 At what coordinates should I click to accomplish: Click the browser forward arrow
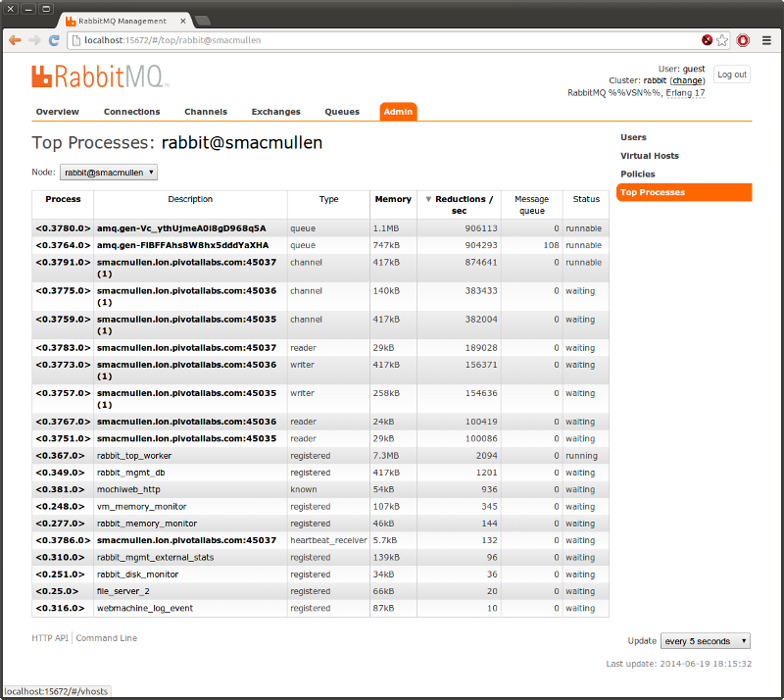pyautogui.click(x=34, y=40)
